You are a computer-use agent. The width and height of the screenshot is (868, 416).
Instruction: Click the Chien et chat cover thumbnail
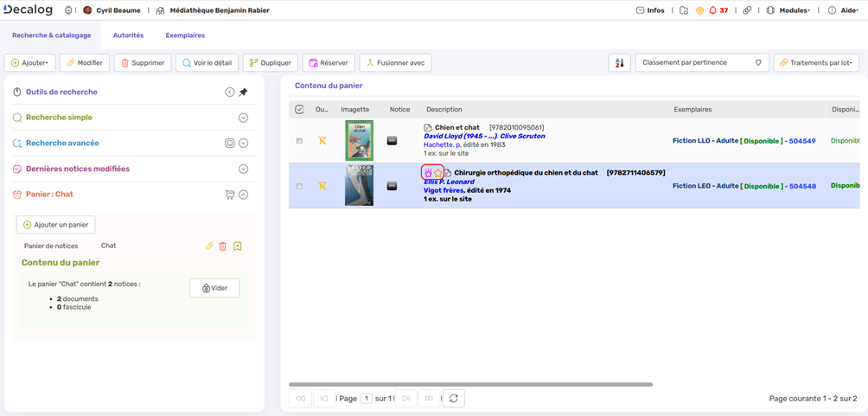pyautogui.click(x=359, y=140)
